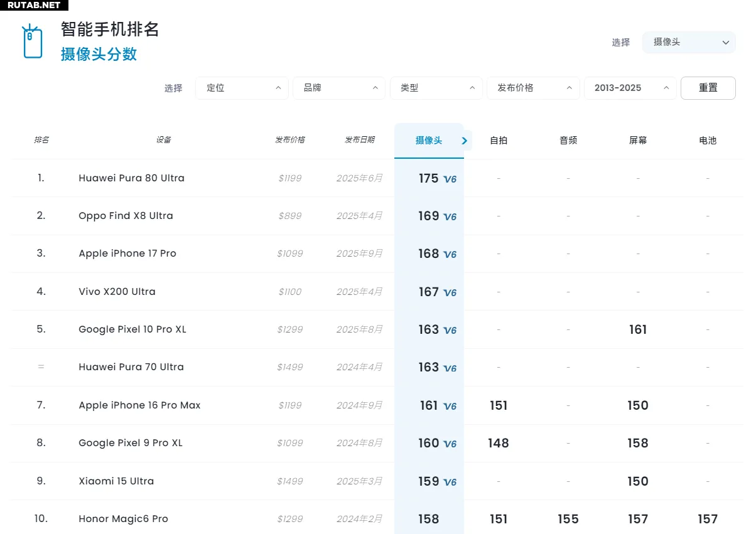Click the smartphone camera logo icon

click(x=32, y=42)
